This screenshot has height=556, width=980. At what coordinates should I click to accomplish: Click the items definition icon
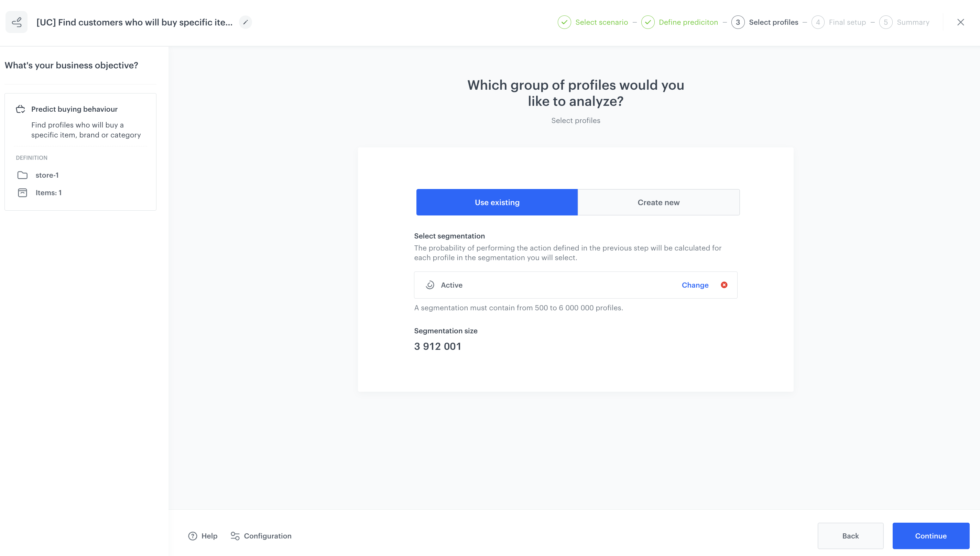click(x=22, y=193)
